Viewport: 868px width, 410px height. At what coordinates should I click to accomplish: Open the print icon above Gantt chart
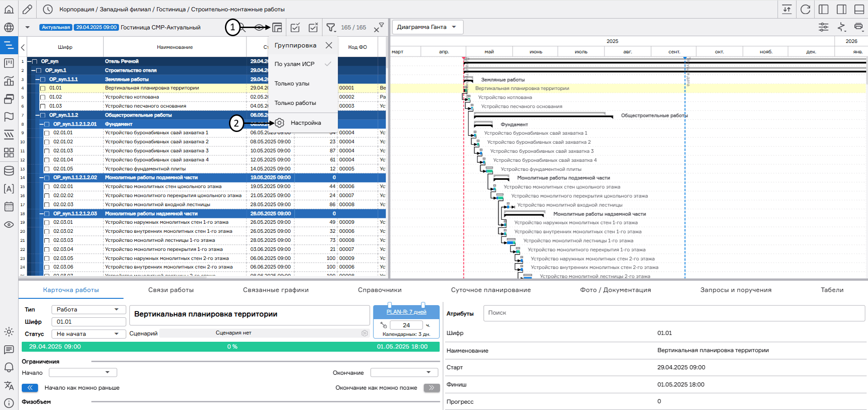858,27
